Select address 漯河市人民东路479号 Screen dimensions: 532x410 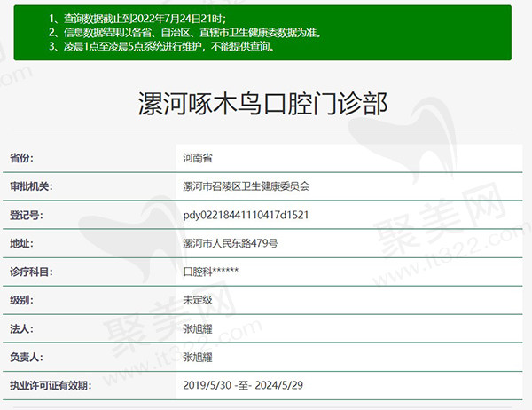tap(230, 243)
